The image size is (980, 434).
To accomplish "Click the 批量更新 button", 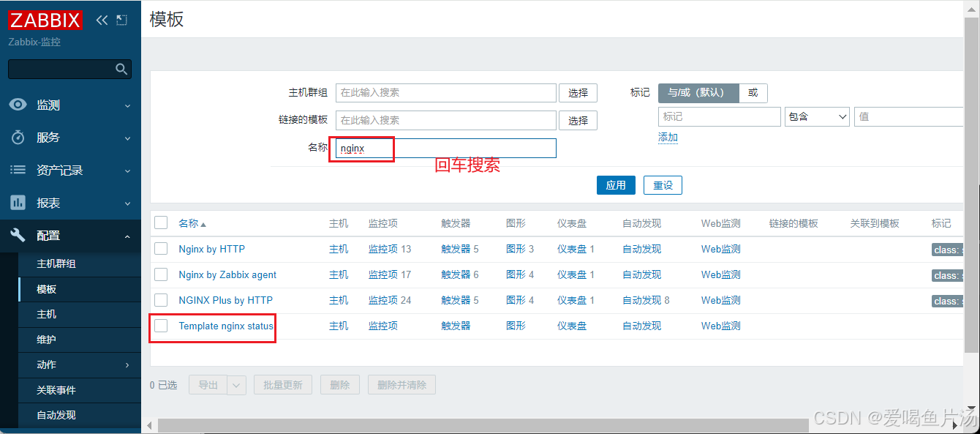I will [283, 385].
